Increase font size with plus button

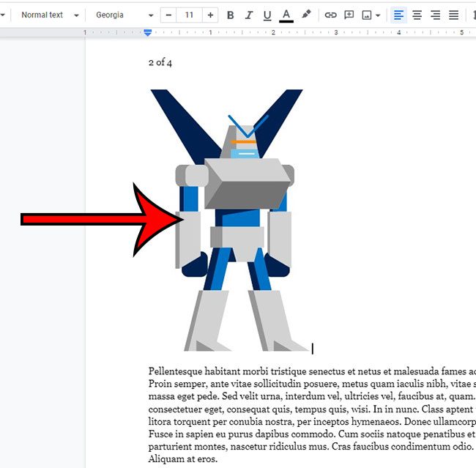[x=211, y=15]
